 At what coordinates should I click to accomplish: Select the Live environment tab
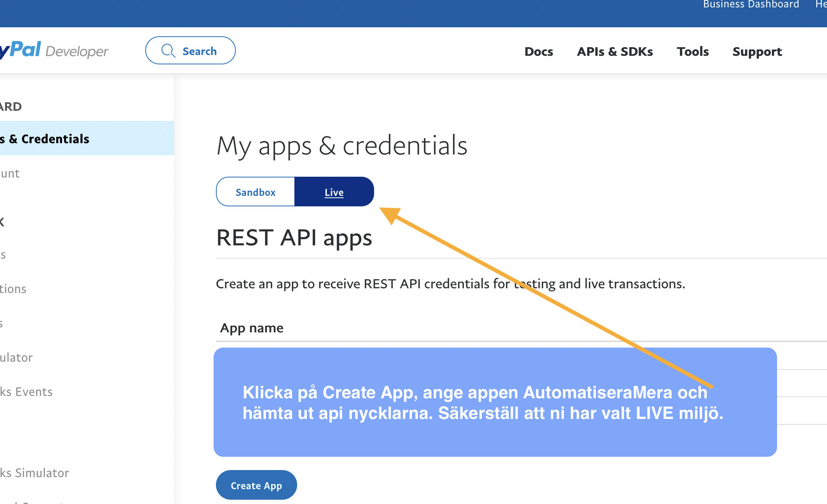[x=334, y=192]
